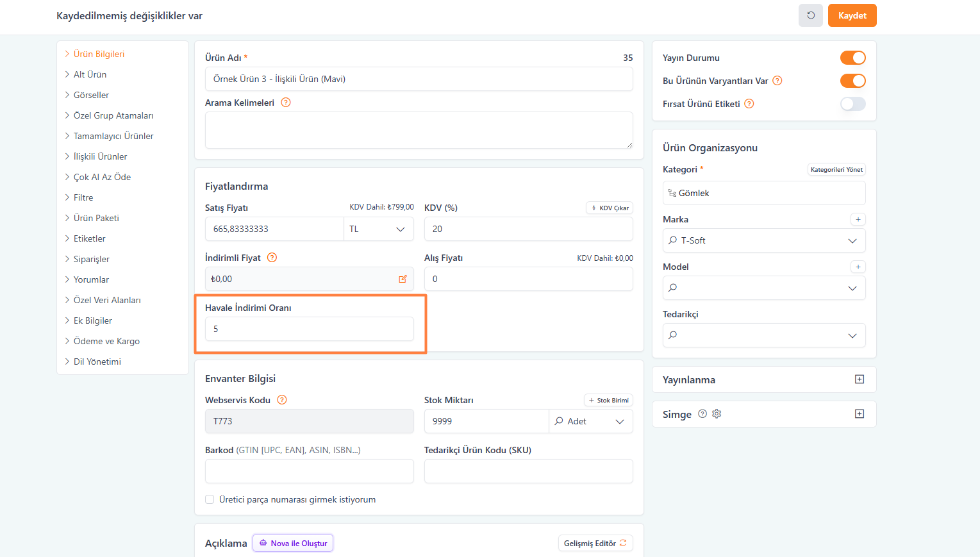The image size is (980, 557).
Task: Expand the Yayınlanma section
Action: tap(860, 379)
